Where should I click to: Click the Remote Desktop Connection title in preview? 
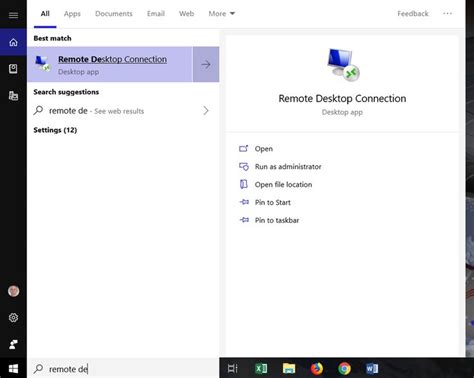pos(342,98)
